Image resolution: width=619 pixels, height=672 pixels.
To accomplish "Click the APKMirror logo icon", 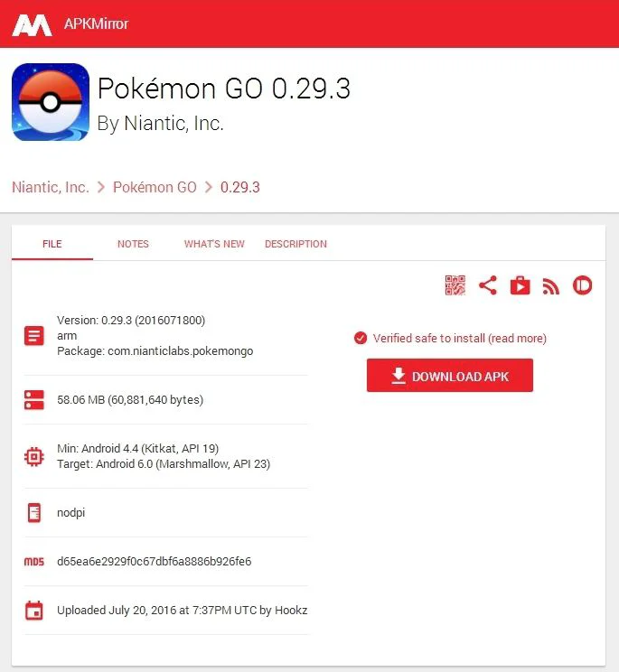I will [x=33, y=25].
